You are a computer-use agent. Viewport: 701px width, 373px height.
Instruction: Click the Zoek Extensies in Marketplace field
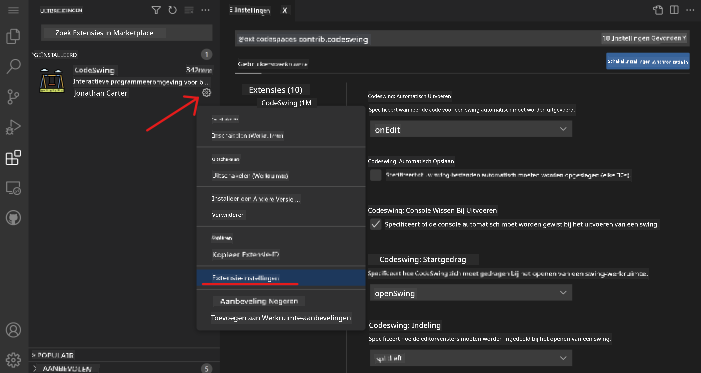tap(127, 33)
